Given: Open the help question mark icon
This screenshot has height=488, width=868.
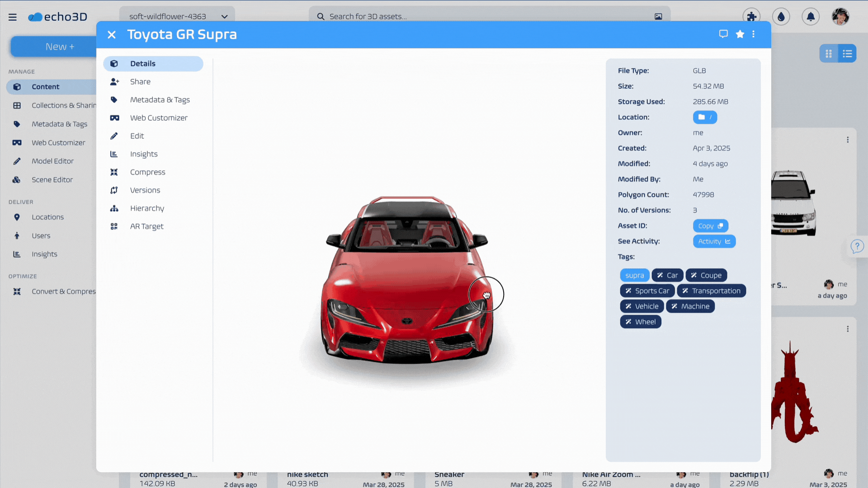Looking at the screenshot, I should click(857, 247).
